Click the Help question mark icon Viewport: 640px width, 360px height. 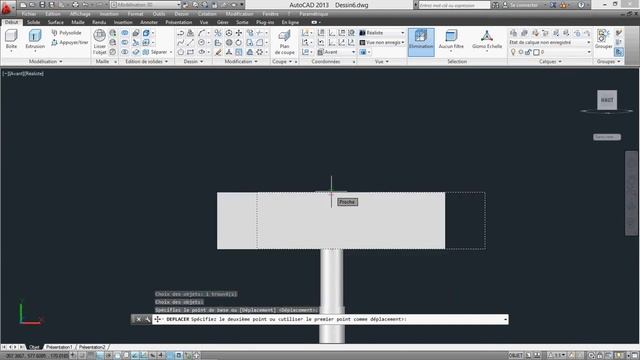[581, 5]
